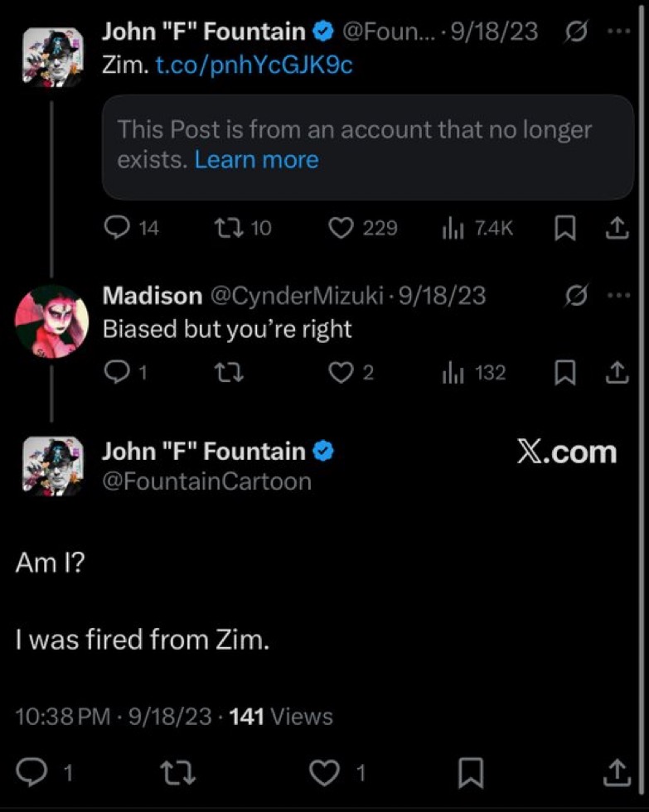Screen dimensions: 649x812
Task: Share the main post via bottom share icon
Action: [618, 772]
